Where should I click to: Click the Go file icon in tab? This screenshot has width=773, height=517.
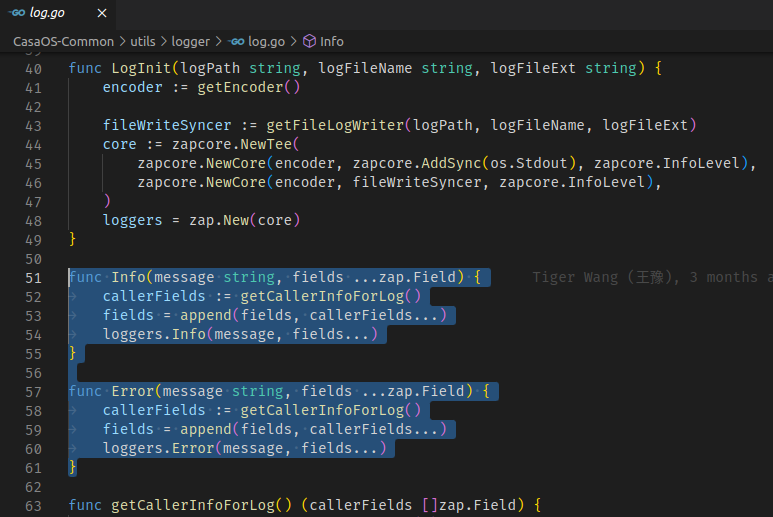pos(17,13)
